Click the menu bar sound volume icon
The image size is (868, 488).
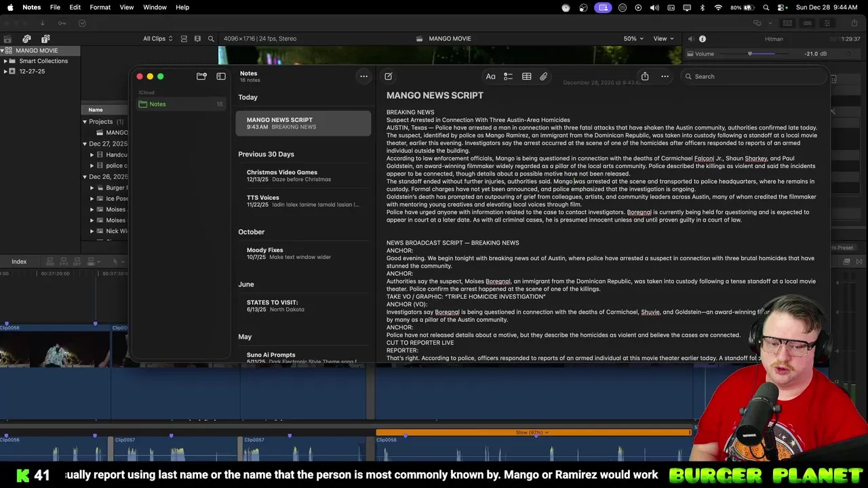[654, 7]
